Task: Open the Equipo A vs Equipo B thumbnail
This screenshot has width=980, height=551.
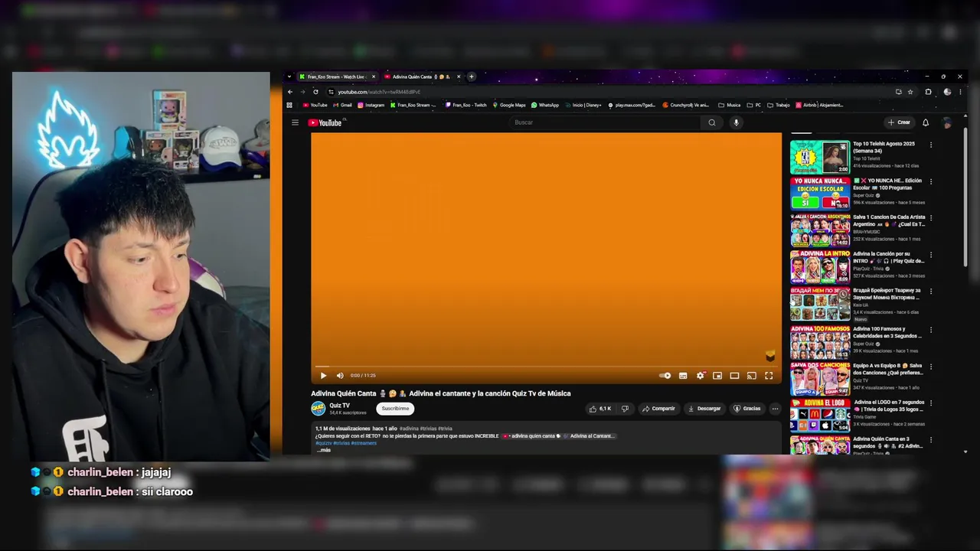Action: point(820,379)
